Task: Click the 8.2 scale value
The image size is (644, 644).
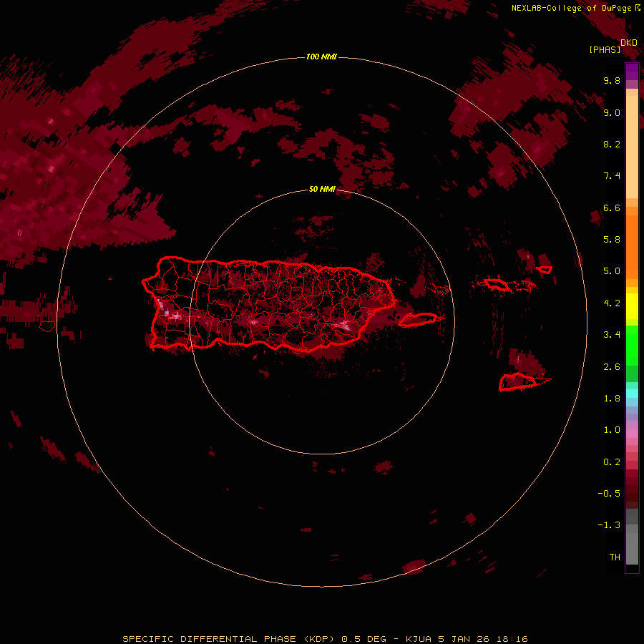Action: pyautogui.click(x=612, y=145)
